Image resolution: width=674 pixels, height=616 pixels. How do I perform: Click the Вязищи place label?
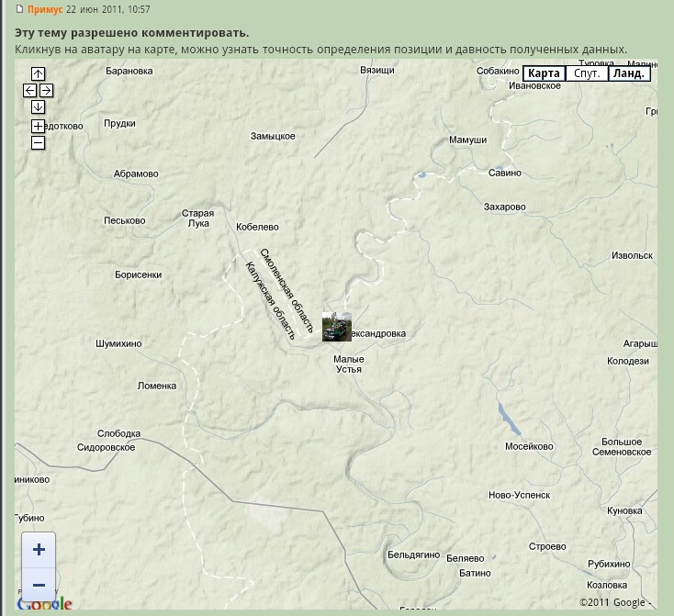[377, 70]
